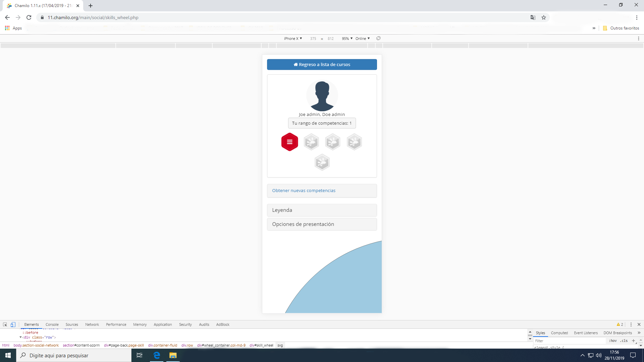644x362 pixels.
Task: Select the svg breadcrumb
Action: [280, 345]
